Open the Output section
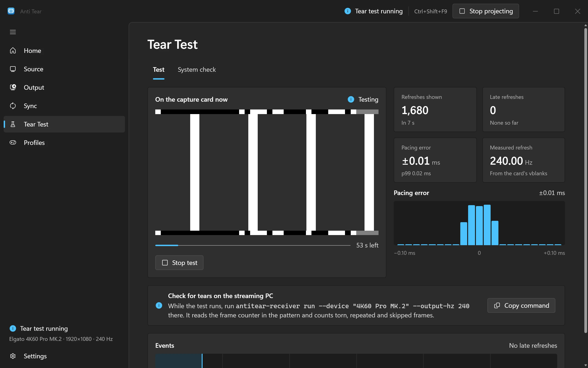 64,87
